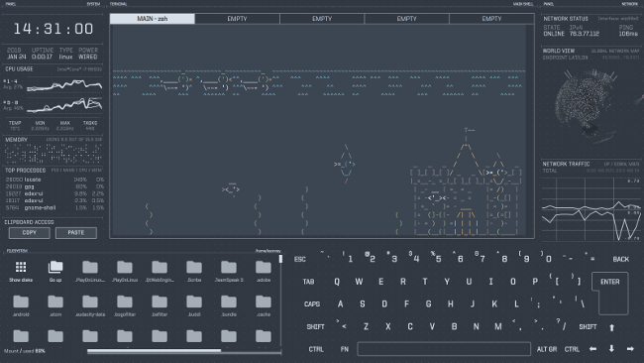Click the Show disks grid icon
644x363 pixels.
coord(21,267)
